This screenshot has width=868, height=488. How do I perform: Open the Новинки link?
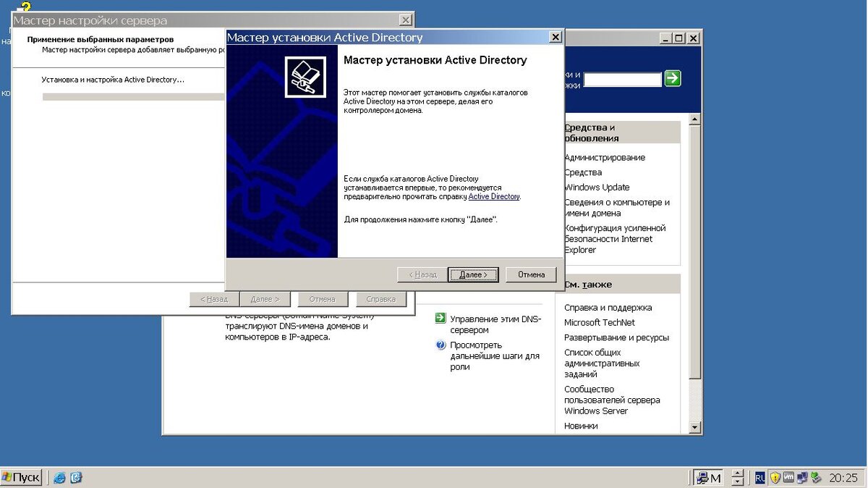pyautogui.click(x=581, y=426)
